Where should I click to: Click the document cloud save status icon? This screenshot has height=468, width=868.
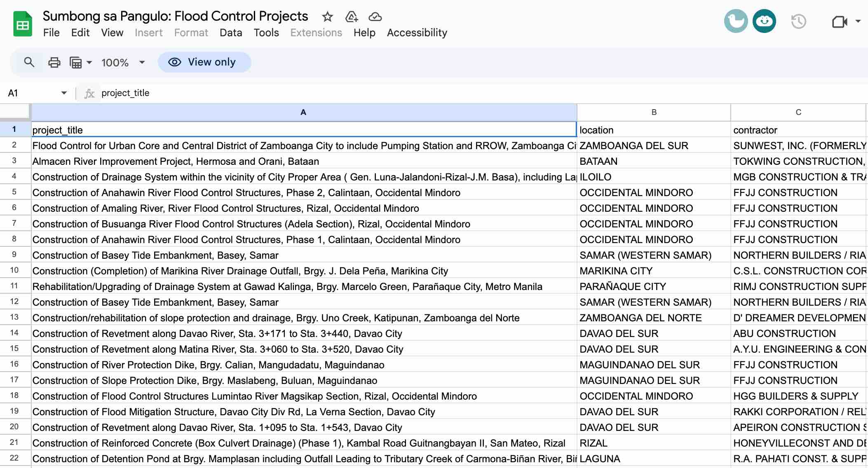pos(375,17)
